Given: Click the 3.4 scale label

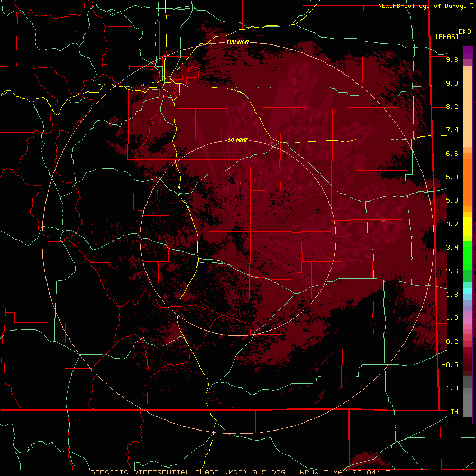Looking at the screenshot, I should 452,248.
